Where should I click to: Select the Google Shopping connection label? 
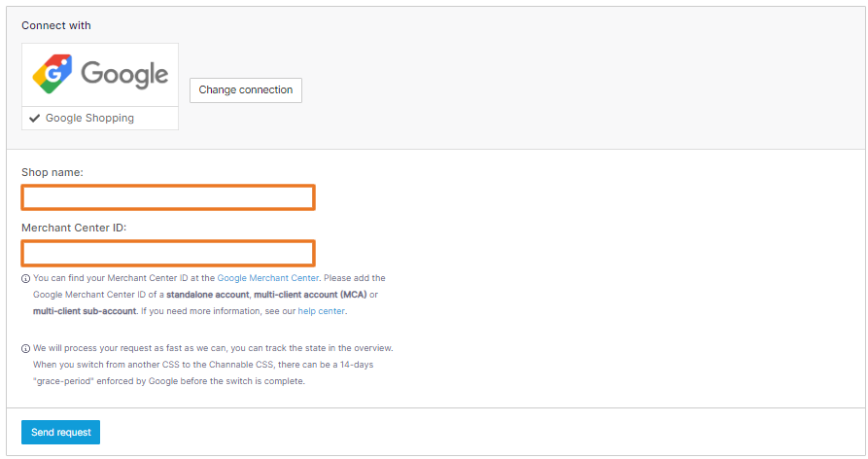tap(89, 118)
